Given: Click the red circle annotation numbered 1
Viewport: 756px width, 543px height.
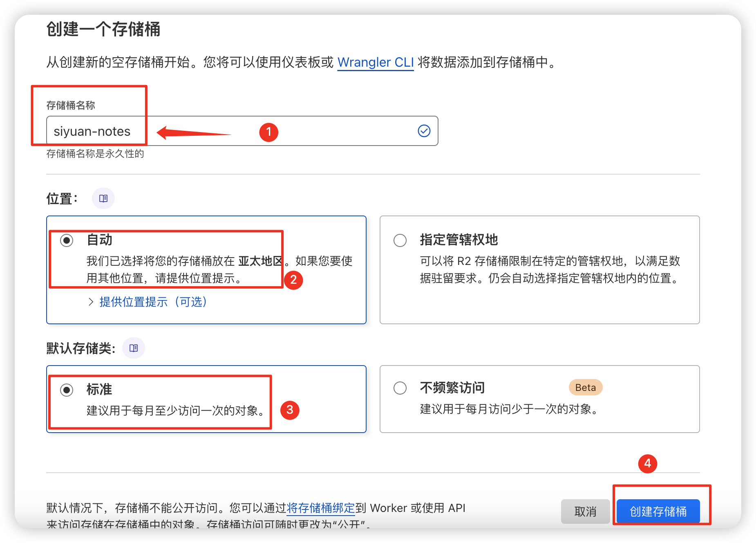Looking at the screenshot, I should 268,132.
